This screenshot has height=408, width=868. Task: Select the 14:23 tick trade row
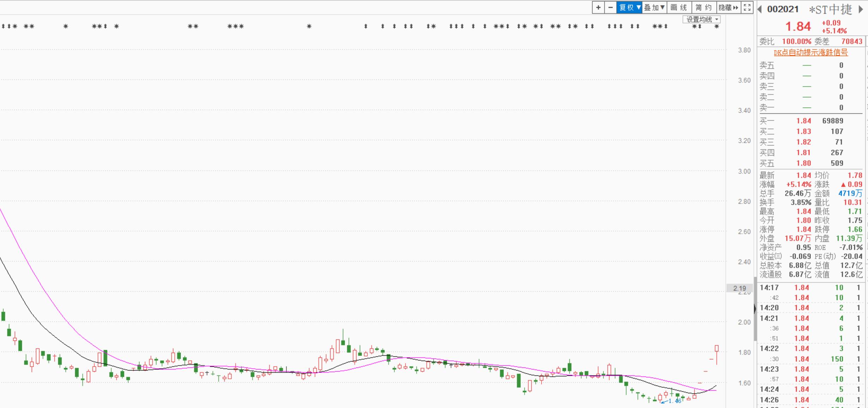pos(811,369)
